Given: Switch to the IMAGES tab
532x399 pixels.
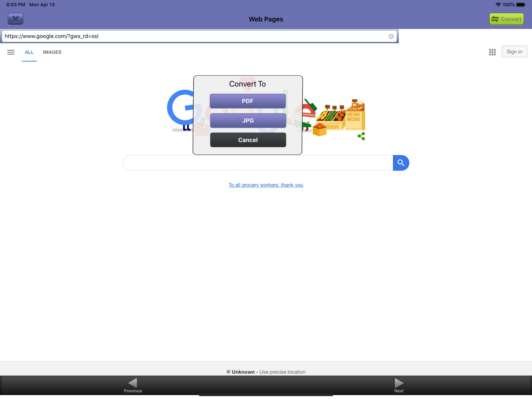Looking at the screenshot, I should coord(52,52).
